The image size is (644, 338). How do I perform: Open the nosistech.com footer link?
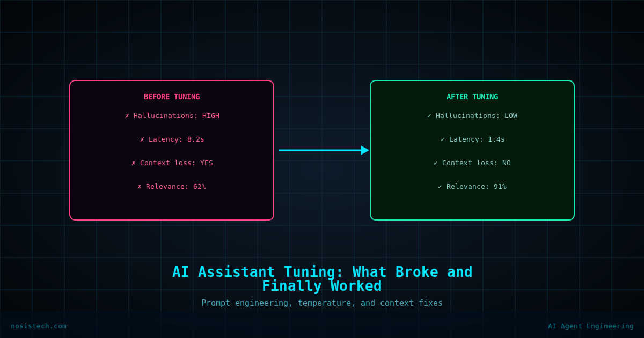[39, 326]
